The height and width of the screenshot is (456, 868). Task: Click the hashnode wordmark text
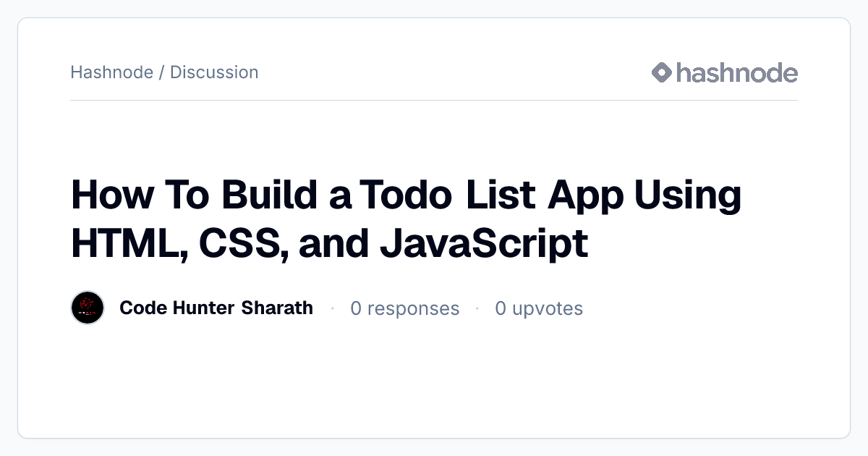pyautogui.click(x=737, y=72)
